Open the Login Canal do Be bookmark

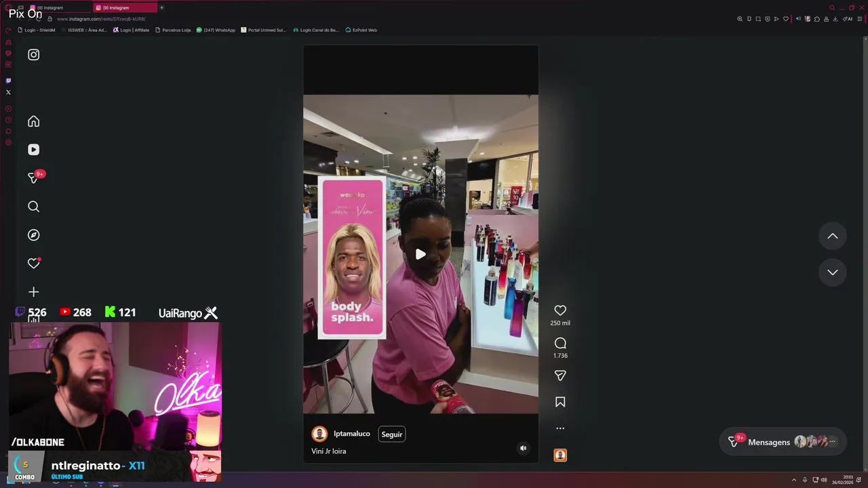point(316,30)
